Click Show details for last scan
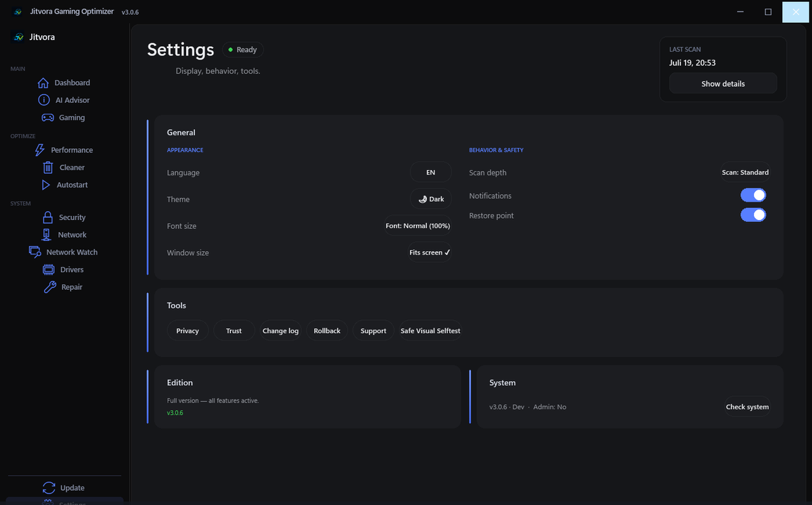Viewport: 812px width, 505px height. click(x=723, y=84)
